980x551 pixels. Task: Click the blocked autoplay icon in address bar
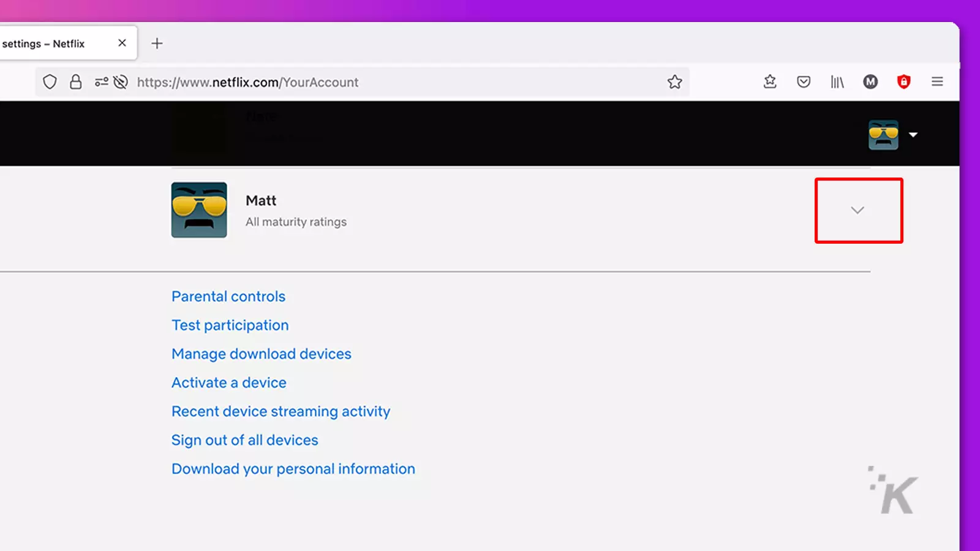(121, 81)
